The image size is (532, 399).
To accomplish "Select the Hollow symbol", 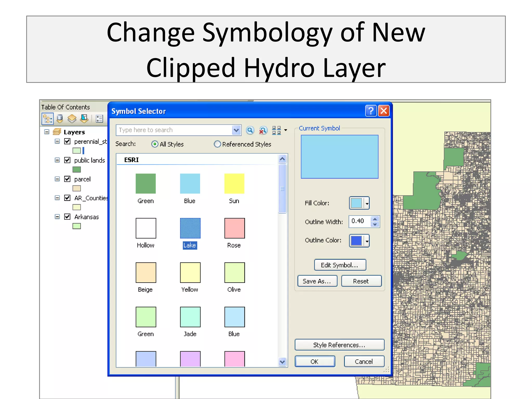I will tap(146, 228).
